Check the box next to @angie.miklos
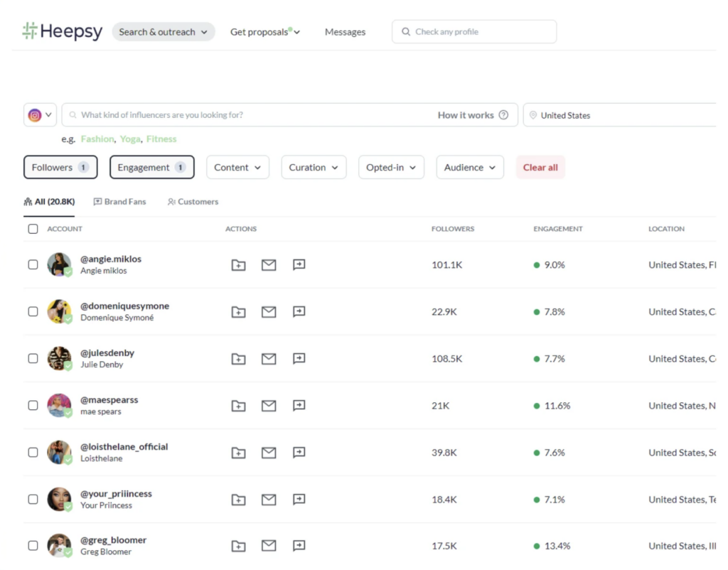Image resolution: width=728 pixels, height=570 pixels. [x=33, y=264]
